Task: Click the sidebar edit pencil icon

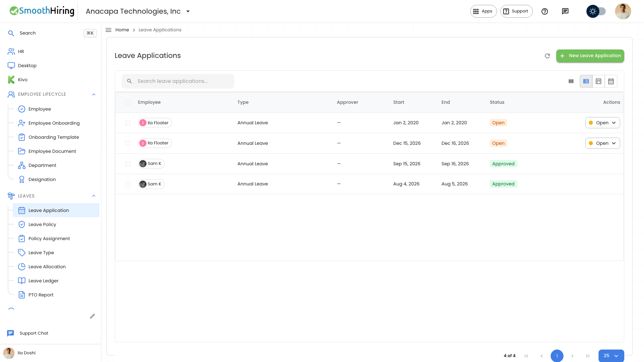Action: click(93, 316)
